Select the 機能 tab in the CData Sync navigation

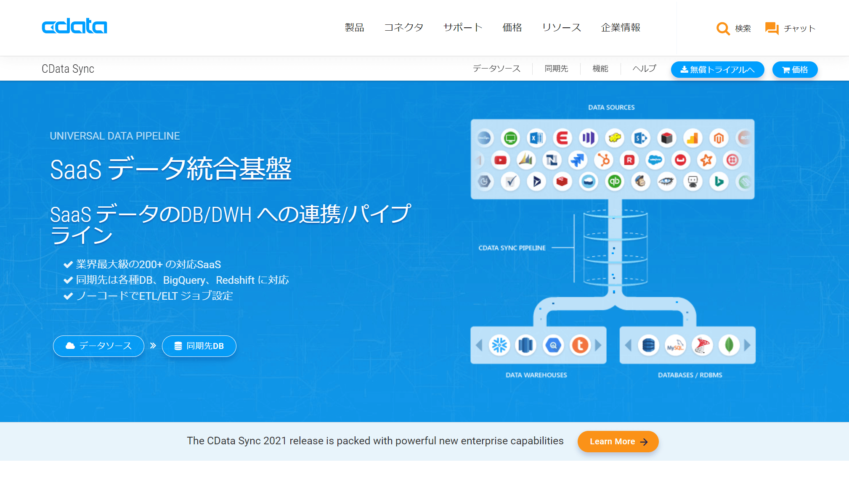[600, 69]
